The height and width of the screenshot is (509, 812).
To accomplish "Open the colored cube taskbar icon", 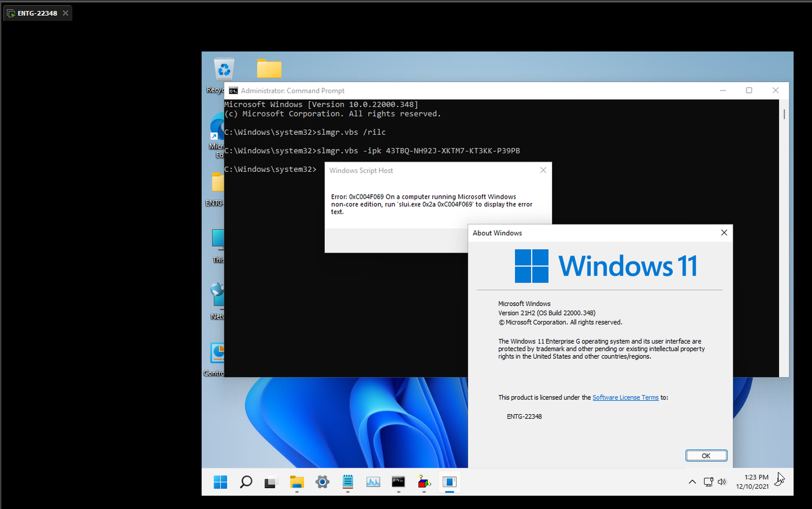I will point(424,482).
